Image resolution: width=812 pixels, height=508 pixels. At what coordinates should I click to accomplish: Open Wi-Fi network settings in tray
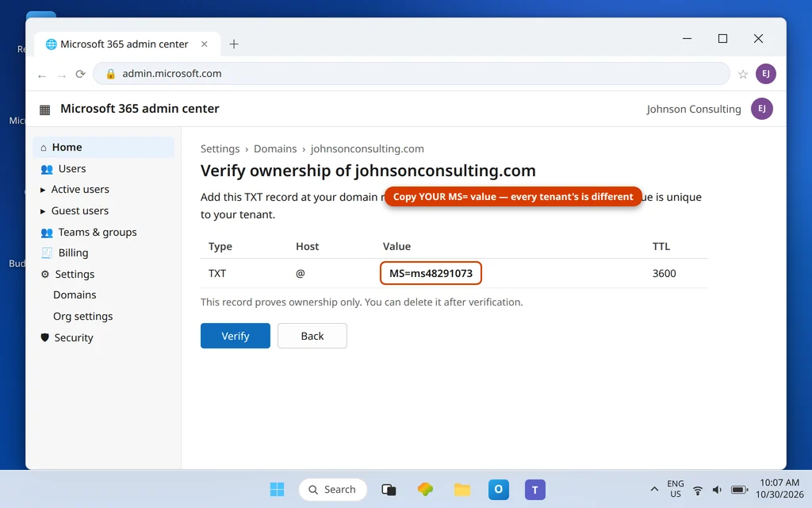(x=698, y=490)
